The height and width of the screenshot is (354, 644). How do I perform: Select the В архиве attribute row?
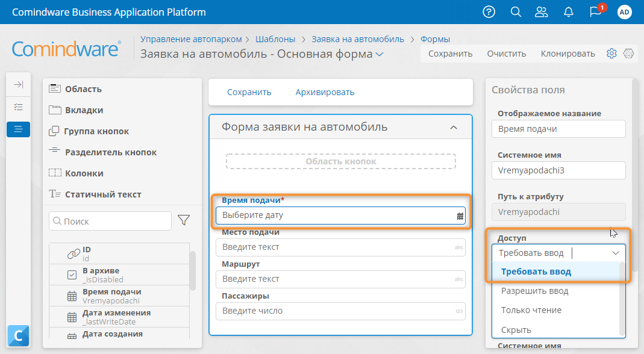pyautogui.click(x=119, y=275)
